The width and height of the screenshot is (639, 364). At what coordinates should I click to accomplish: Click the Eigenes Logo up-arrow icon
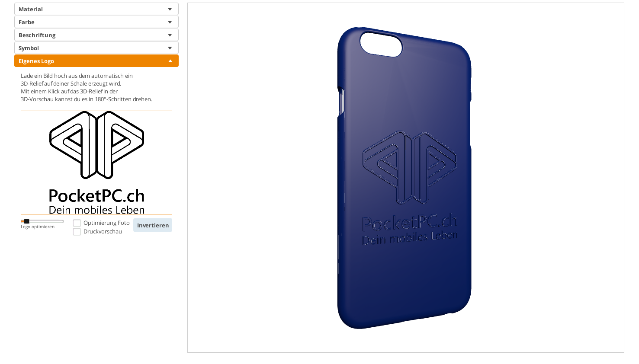tap(170, 61)
